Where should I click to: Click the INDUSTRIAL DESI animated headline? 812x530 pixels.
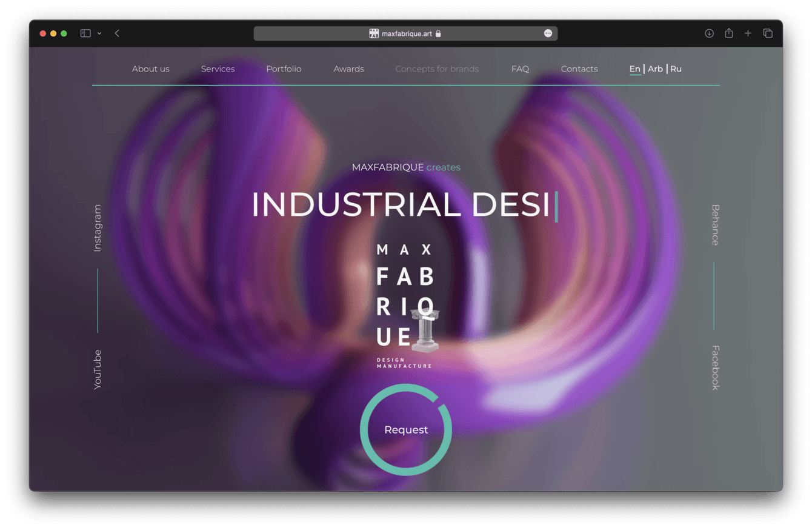404,204
